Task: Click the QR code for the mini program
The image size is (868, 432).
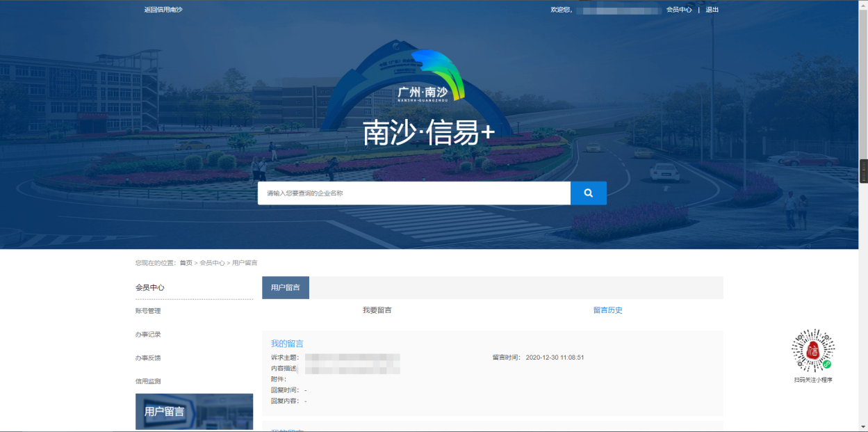Action: point(813,351)
